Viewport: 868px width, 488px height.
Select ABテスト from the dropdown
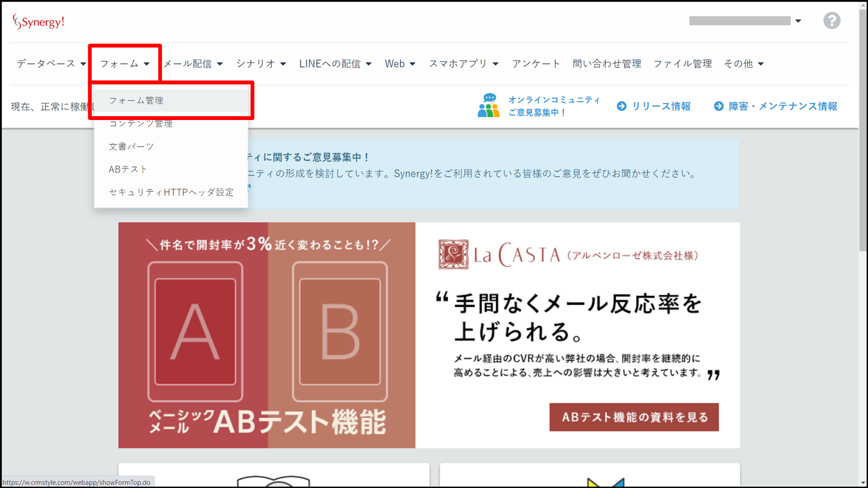pyautogui.click(x=171, y=169)
